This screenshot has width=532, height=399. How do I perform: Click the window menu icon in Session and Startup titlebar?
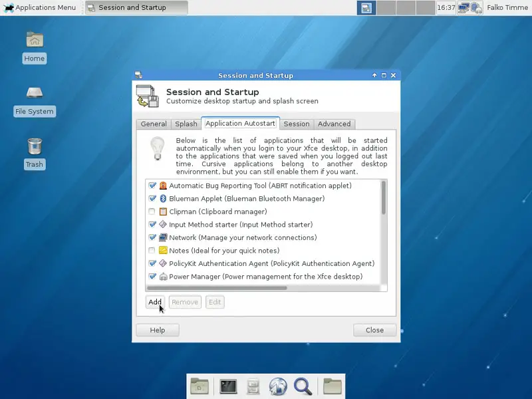click(138, 75)
